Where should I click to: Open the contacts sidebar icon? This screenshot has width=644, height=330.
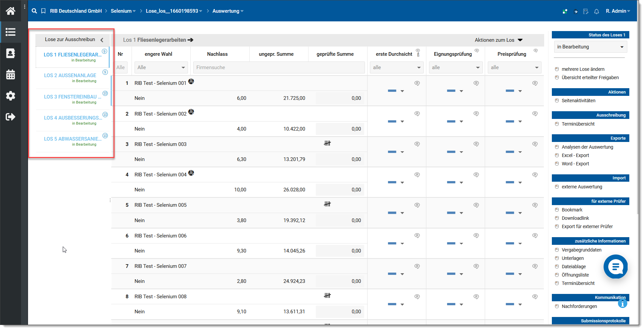coord(10,53)
